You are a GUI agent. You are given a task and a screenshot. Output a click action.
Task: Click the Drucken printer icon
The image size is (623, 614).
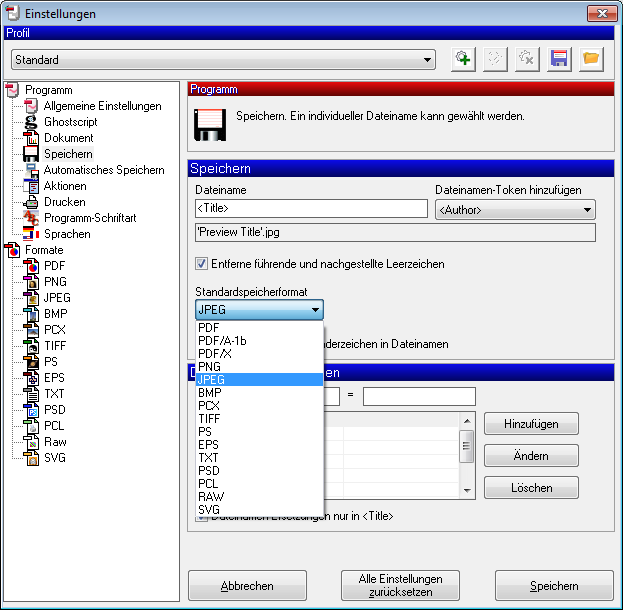tap(31, 202)
